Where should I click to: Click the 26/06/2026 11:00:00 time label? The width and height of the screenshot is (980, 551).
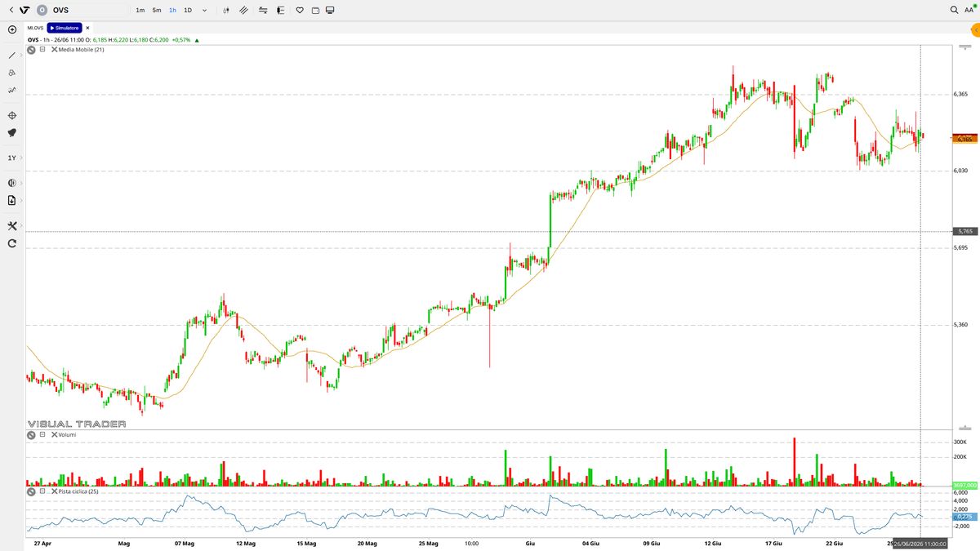(x=919, y=544)
